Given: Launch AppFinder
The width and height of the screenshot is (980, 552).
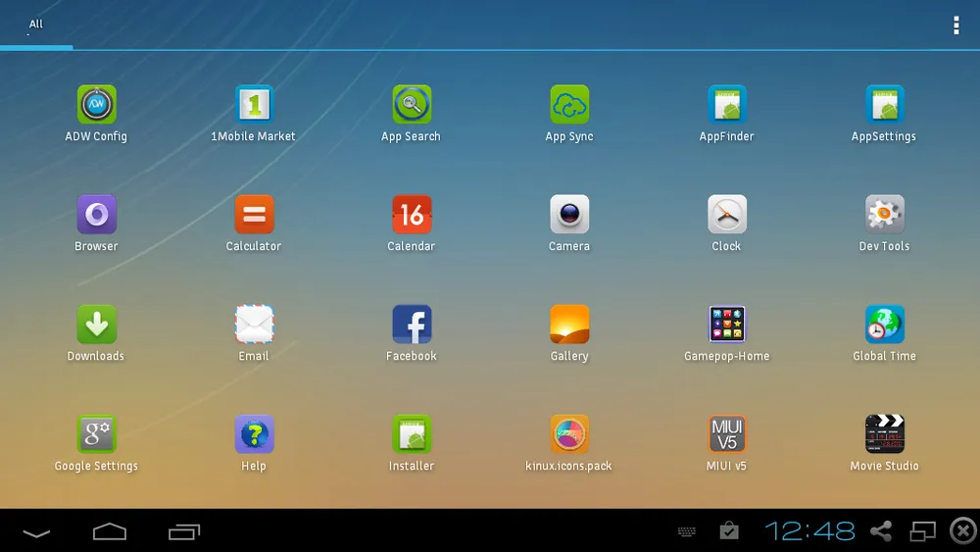Looking at the screenshot, I should [x=727, y=104].
